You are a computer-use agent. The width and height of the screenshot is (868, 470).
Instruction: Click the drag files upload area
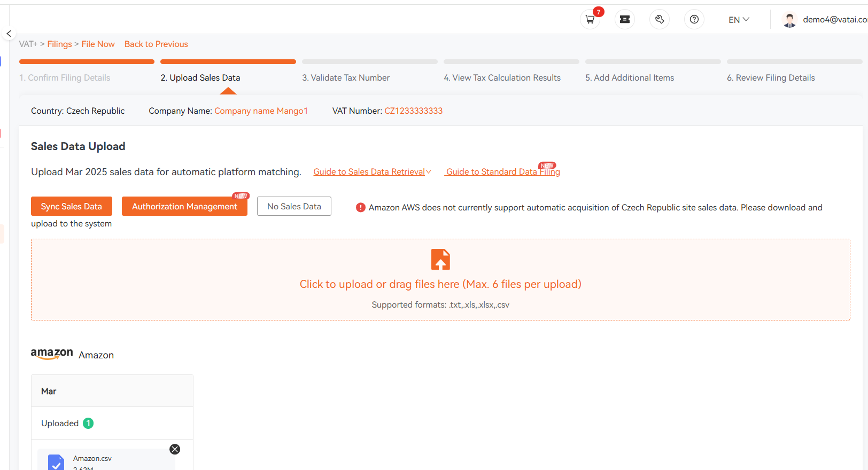440,280
